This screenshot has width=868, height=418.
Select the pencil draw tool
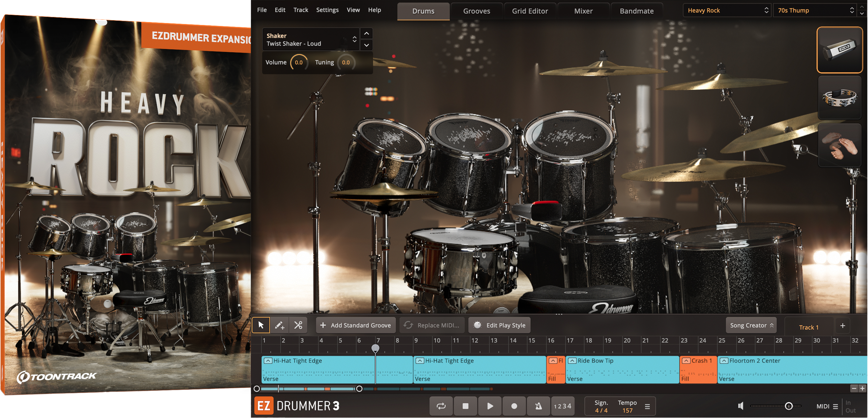click(280, 325)
